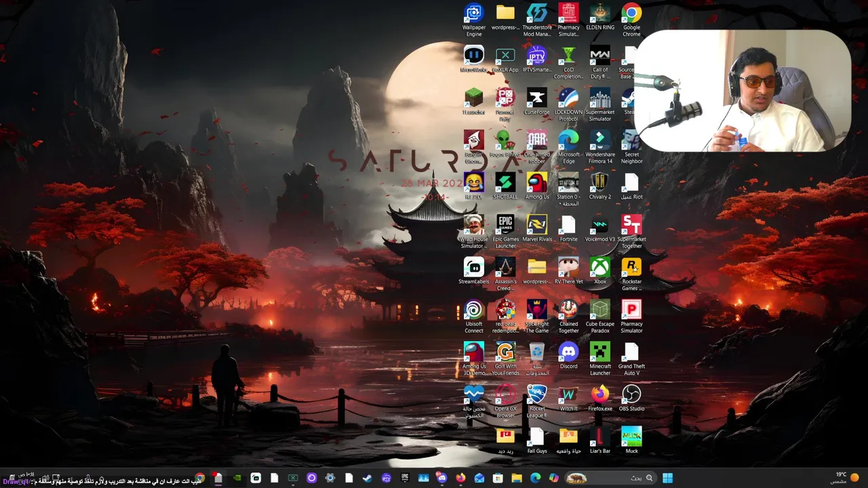Select the Chivalry 2 desktop icon
Viewport: 868px width, 488px height.
click(600, 186)
